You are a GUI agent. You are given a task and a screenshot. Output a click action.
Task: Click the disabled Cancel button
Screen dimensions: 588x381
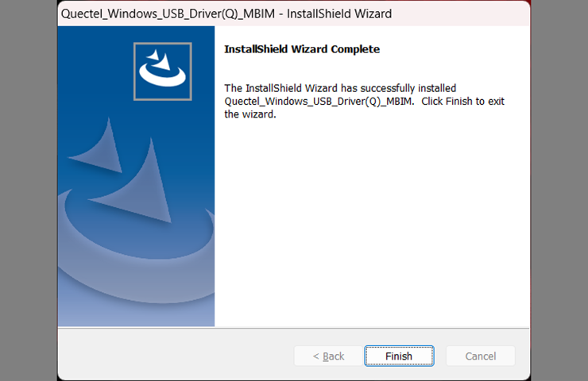click(x=480, y=356)
